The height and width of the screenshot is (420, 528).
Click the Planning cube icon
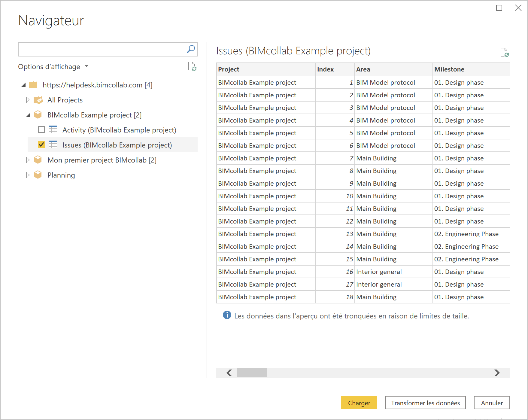click(38, 175)
